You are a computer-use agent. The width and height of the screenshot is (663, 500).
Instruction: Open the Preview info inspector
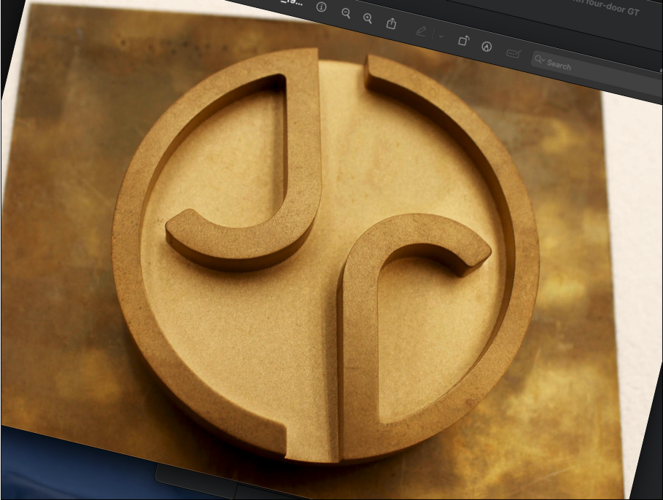point(321,7)
